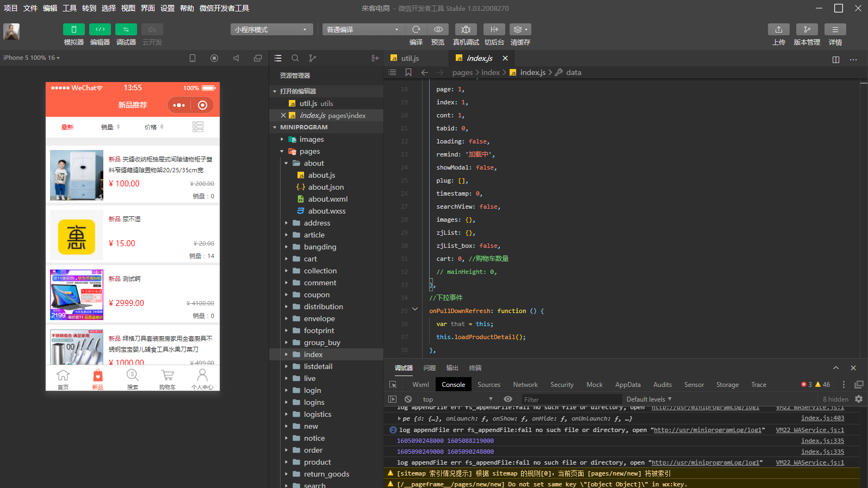Screen dimensions: 868x488
Task: Select the price sort option in simulator
Action: pyautogui.click(x=151, y=127)
